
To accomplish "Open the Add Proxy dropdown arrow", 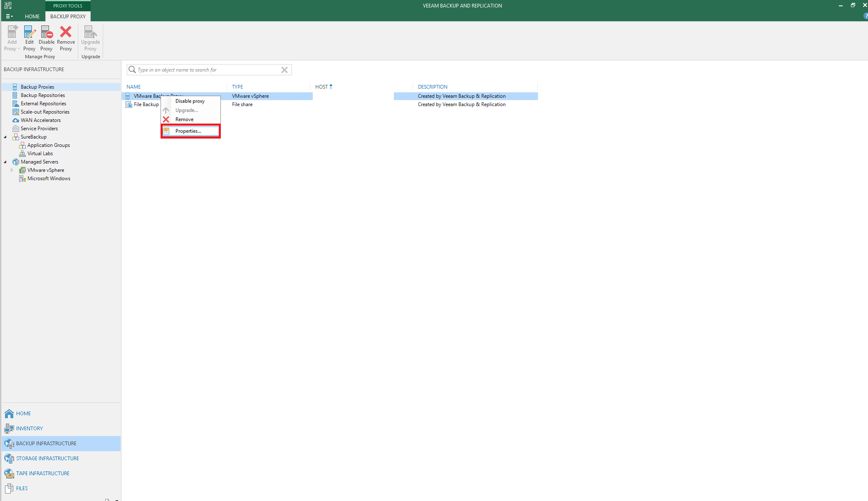I will point(19,49).
